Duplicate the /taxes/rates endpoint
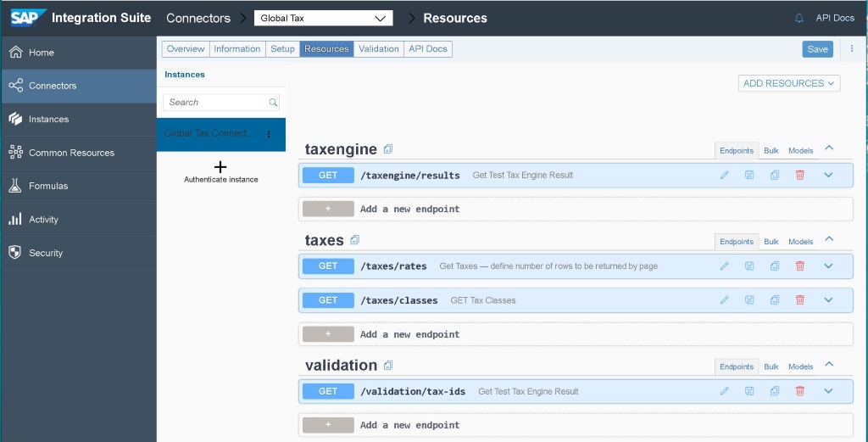Screen dimensions: 868x442 [775, 266]
